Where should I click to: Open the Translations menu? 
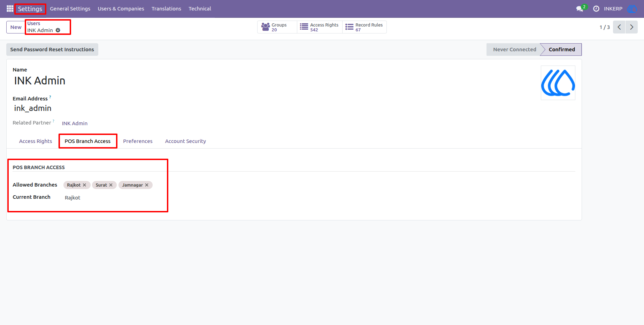[x=166, y=9]
